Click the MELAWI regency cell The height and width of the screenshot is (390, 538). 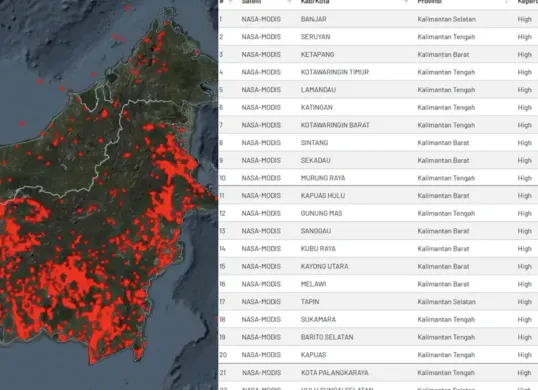(x=313, y=284)
